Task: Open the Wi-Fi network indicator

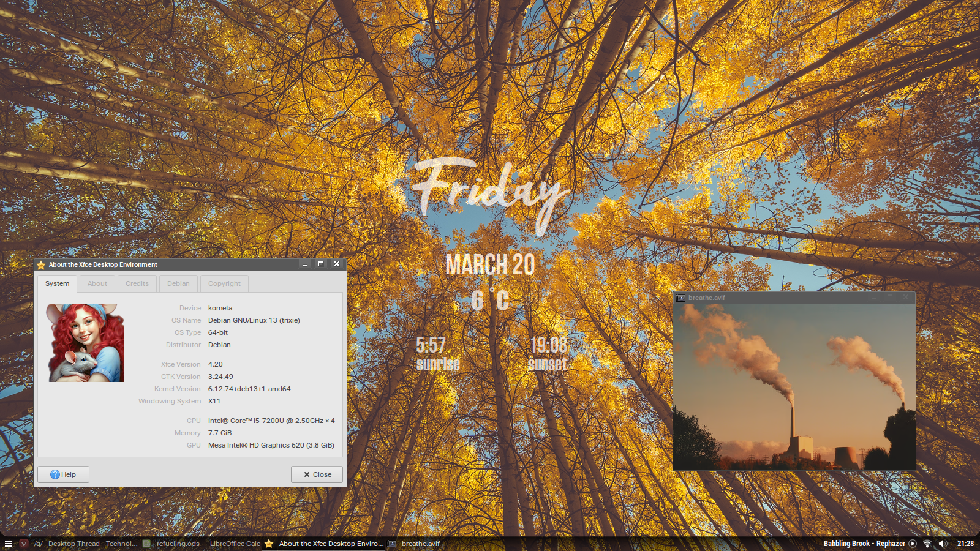Action: coord(927,544)
